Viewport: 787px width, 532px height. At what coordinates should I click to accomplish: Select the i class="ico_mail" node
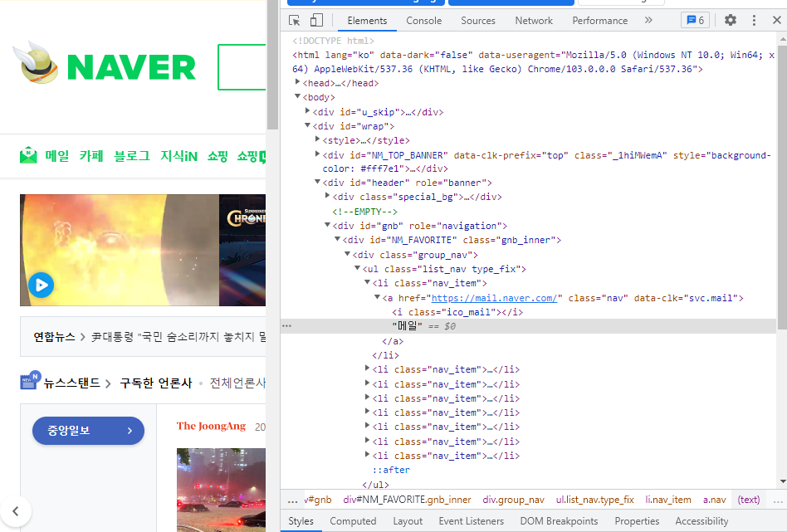point(457,312)
